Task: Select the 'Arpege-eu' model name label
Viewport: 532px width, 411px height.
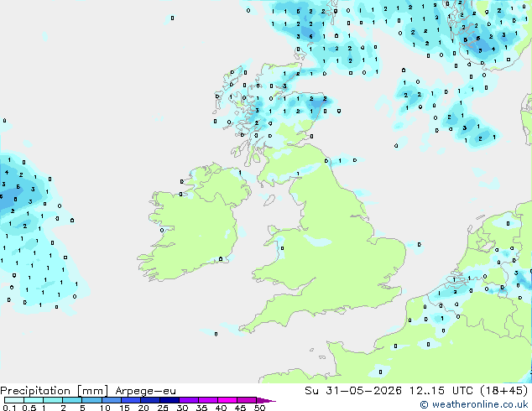Action: (145, 391)
